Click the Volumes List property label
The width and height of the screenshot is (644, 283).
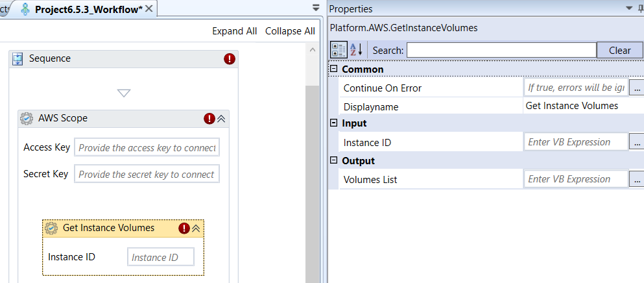point(370,180)
